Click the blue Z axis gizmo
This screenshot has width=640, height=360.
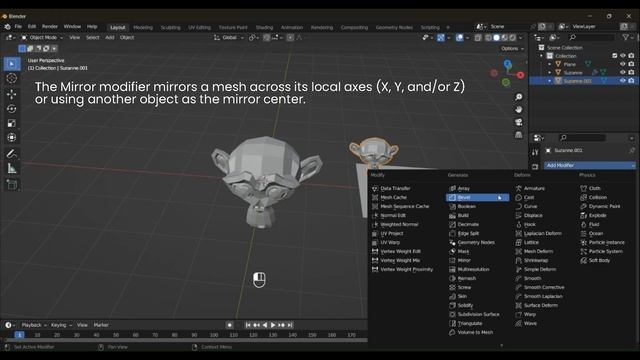tap(507, 64)
